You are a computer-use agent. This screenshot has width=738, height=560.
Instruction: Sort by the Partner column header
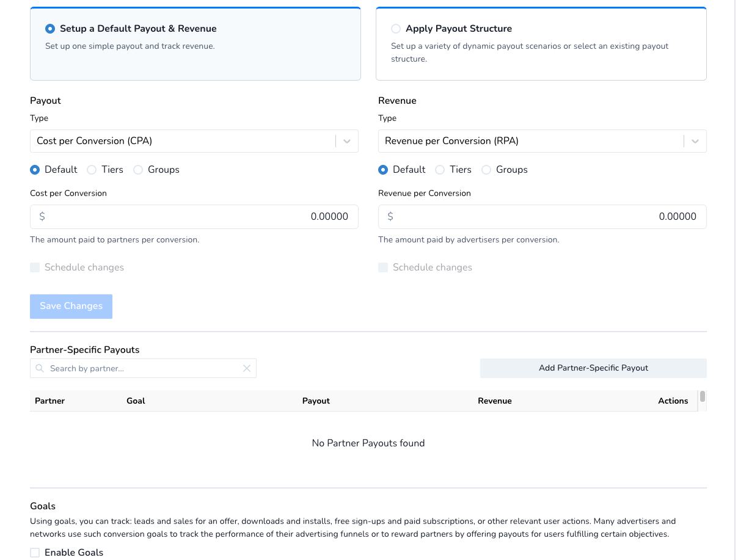(x=49, y=401)
